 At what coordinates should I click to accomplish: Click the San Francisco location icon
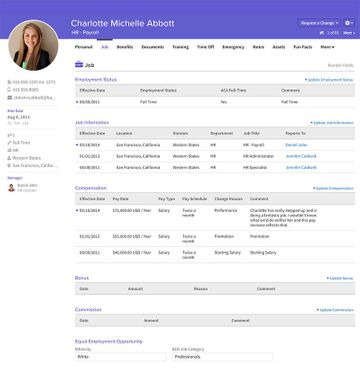click(9, 166)
